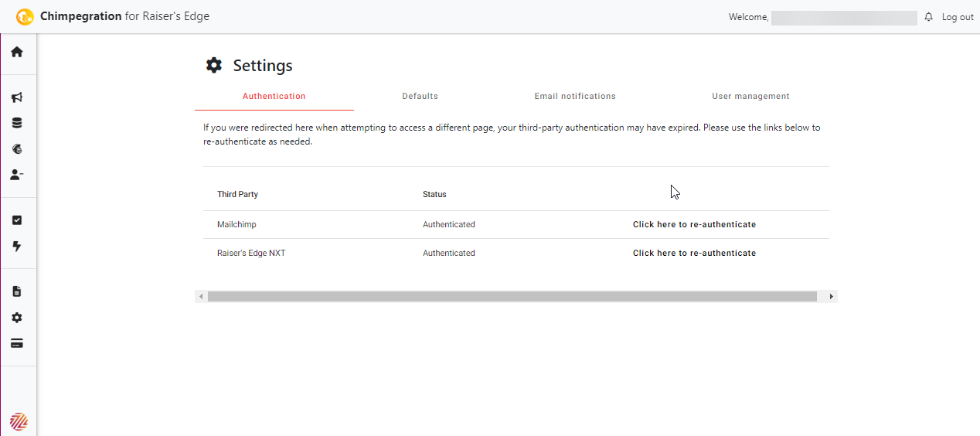This screenshot has height=436, width=980.
Task: Open the document file icon in sidebar
Action: 17,291
